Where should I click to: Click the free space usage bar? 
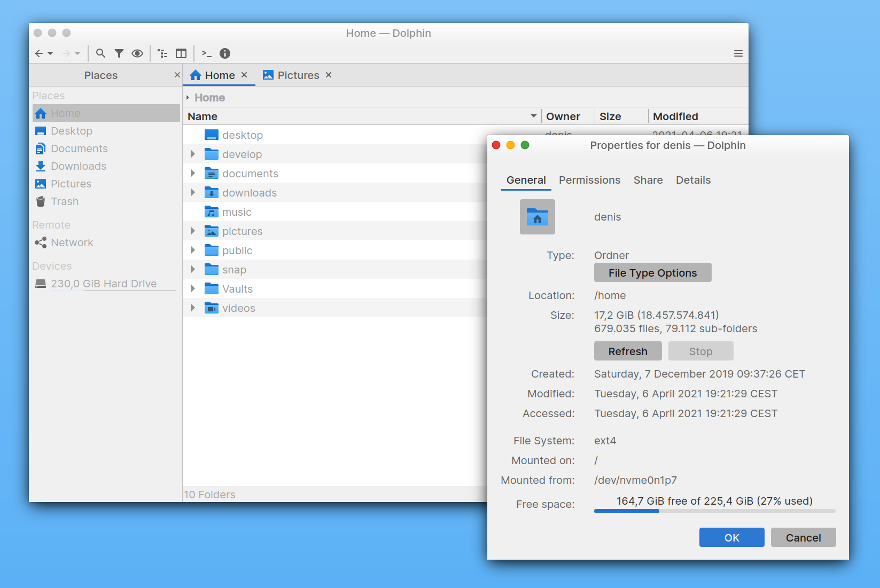714,511
